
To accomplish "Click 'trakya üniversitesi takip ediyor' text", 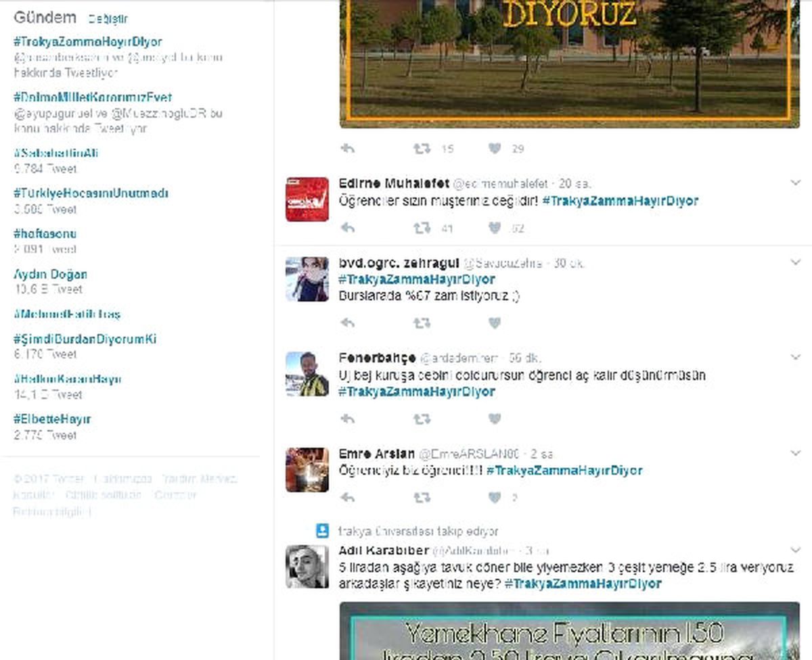I will (418, 532).
